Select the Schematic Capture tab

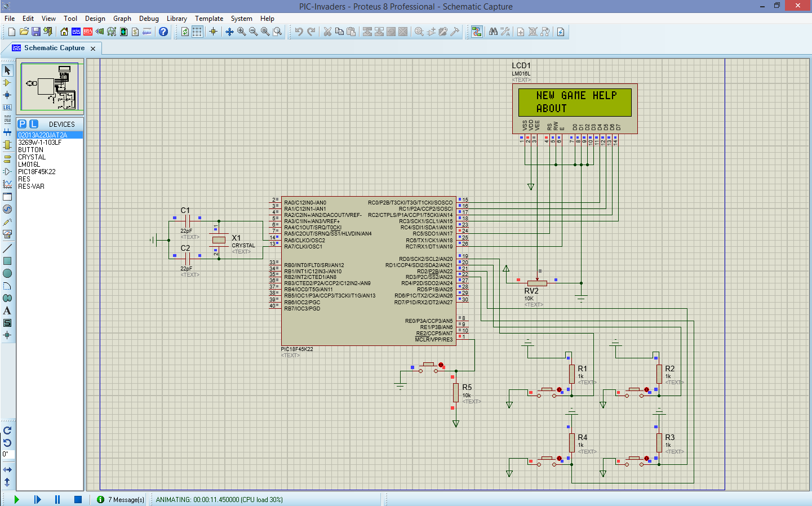click(x=54, y=48)
